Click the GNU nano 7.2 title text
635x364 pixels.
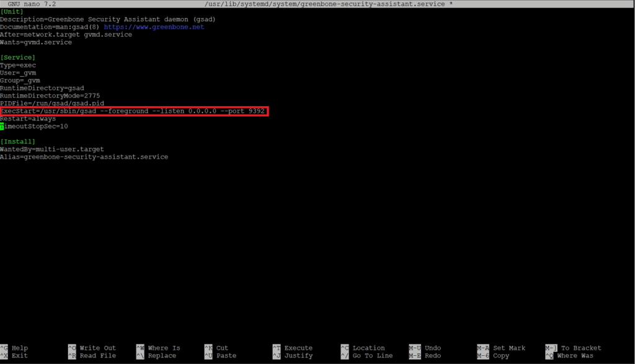click(x=32, y=4)
